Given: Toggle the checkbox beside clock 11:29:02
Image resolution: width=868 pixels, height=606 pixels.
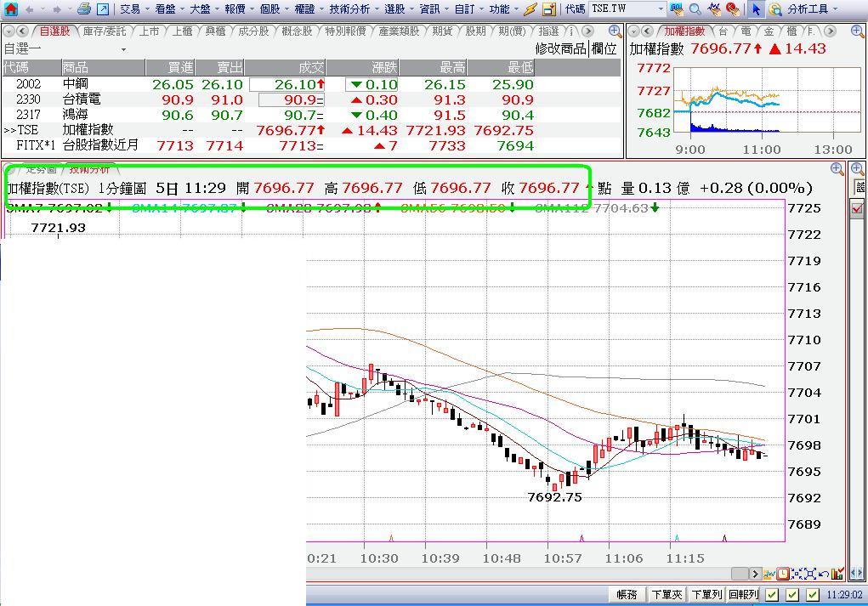Looking at the screenshot, I should pos(813,595).
